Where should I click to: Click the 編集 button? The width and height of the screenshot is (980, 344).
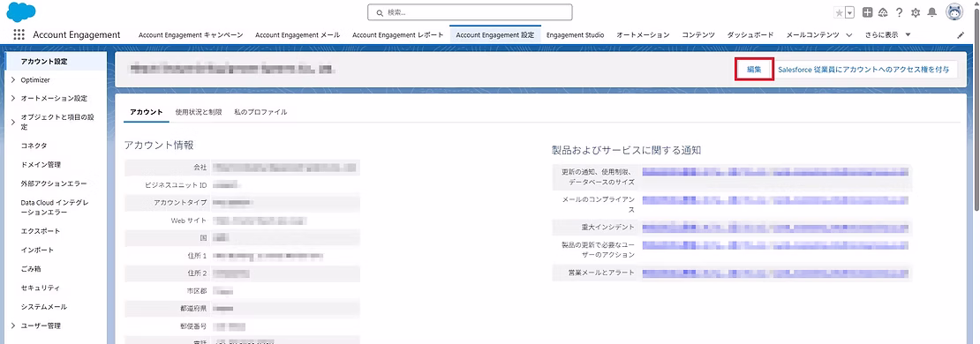754,70
